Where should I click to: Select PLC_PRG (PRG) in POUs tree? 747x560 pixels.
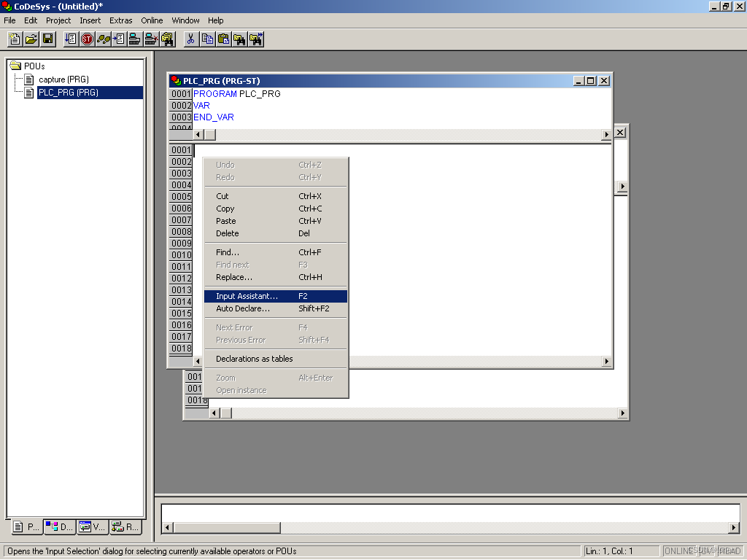click(x=90, y=93)
